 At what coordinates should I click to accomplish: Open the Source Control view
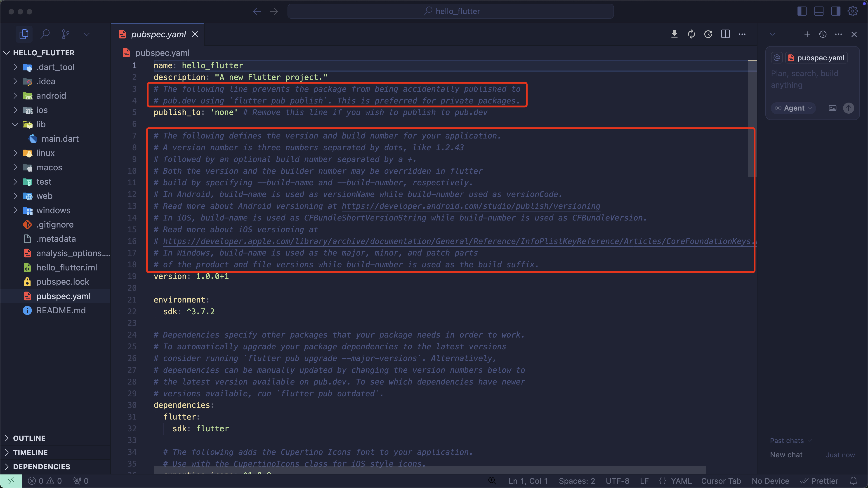pyautogui.click(x=66, y=34)
